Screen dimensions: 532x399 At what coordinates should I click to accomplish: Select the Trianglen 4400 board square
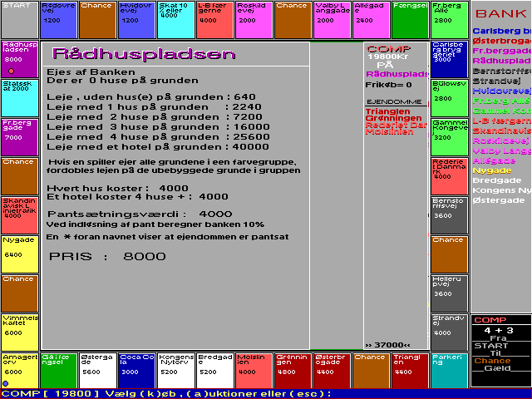pyautogui.click(x=410, y=371)
